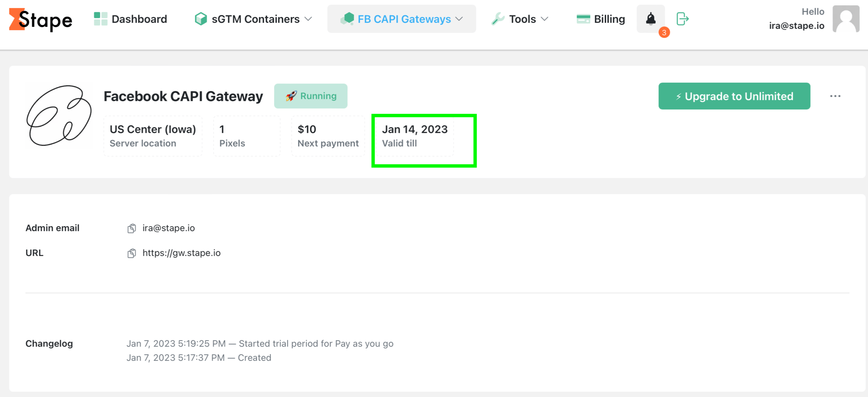Screen dimensions: 868x397
Task: Expand the FB CAPI Gateways dropdown
Action: pos(401,19)
